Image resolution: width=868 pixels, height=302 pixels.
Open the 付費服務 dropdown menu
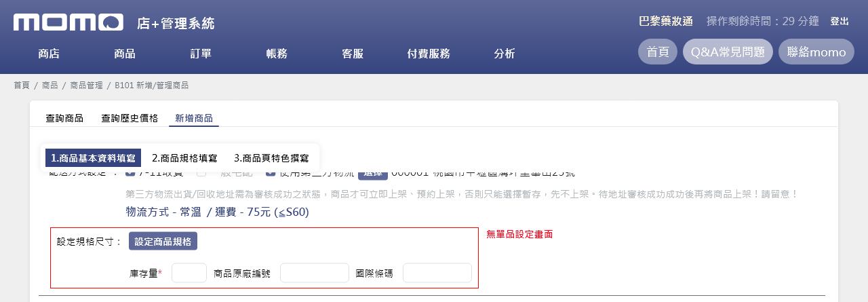pos(429,54)
